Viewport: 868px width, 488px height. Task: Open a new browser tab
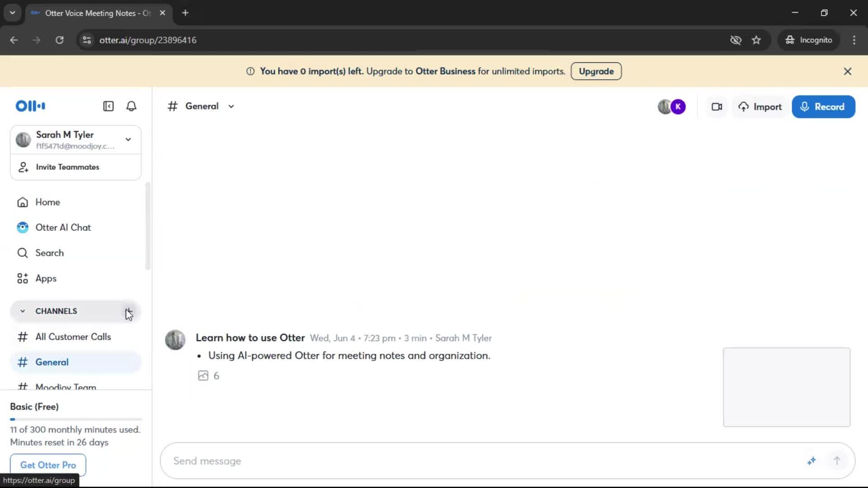(185, 13)
